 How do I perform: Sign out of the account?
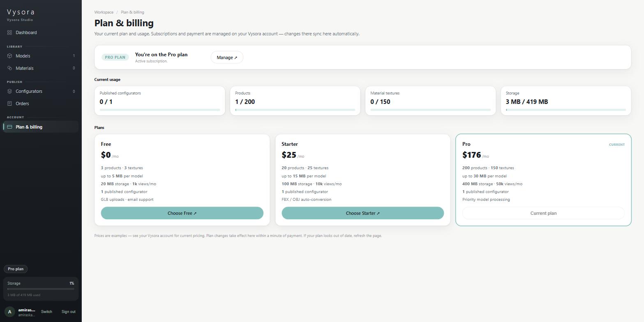pyautogui.click(x=68, y=312)
